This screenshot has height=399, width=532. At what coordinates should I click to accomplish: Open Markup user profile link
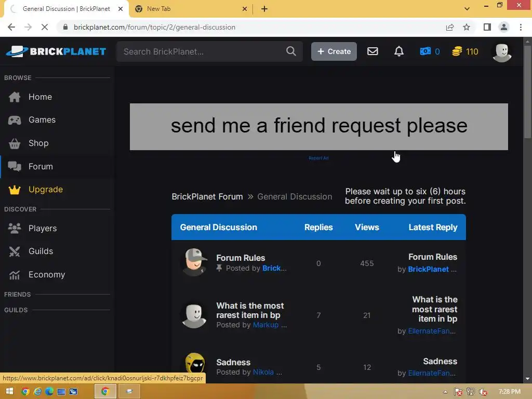(265, 325)
